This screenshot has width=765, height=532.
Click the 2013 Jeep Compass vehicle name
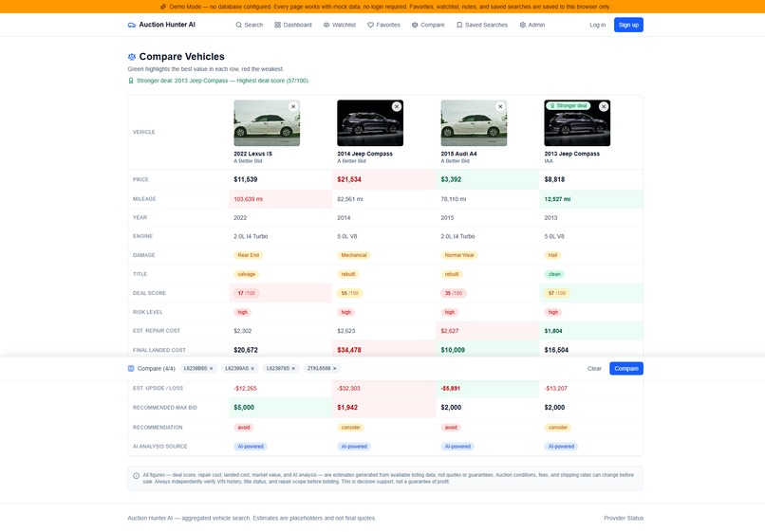tap(571, 154)
